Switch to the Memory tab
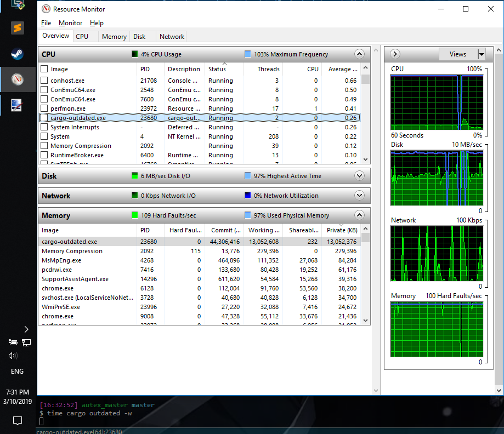 click(114, 37)
